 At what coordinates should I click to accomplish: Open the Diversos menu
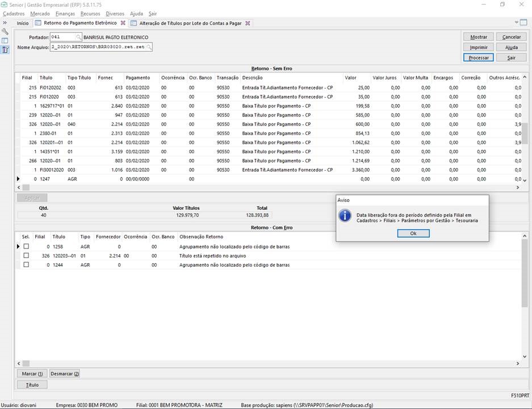[x=115, y=14]
